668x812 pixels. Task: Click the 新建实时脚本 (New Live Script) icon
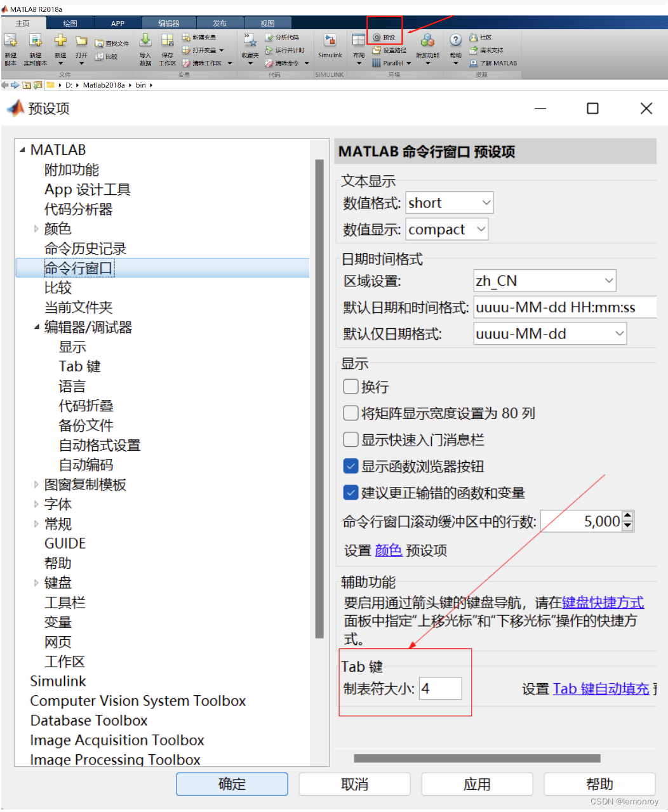tap(36, 41)
